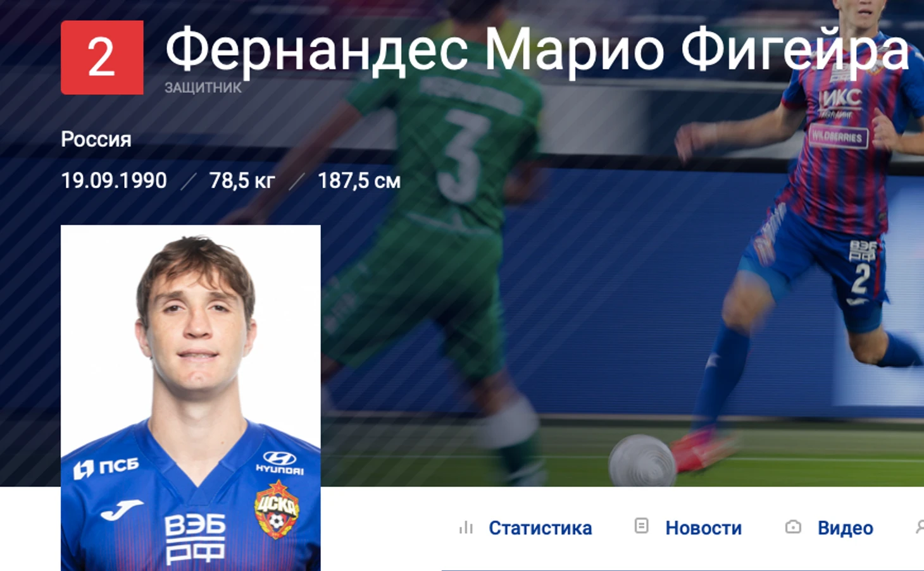The width and height of the screenshot is (924, 571).
Task: Click the bar chart icon beside Статистика
Action: 466,527
